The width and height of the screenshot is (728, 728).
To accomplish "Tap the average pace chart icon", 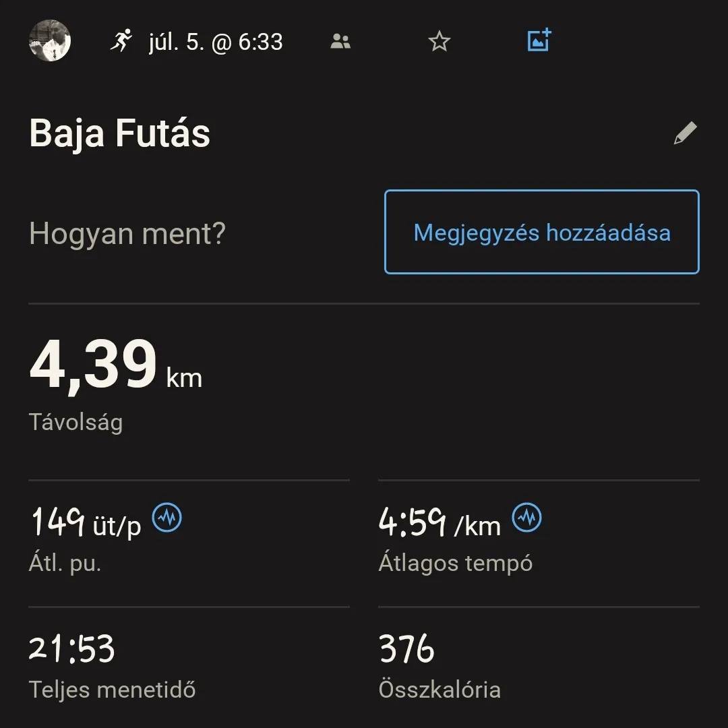I will 527,518.
